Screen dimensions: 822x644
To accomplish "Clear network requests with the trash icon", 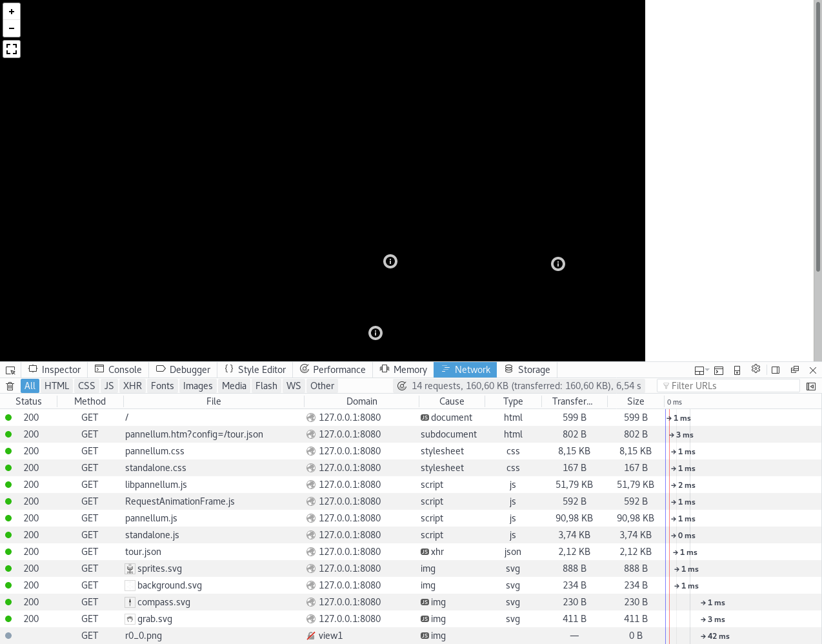I will coord(10,385).
